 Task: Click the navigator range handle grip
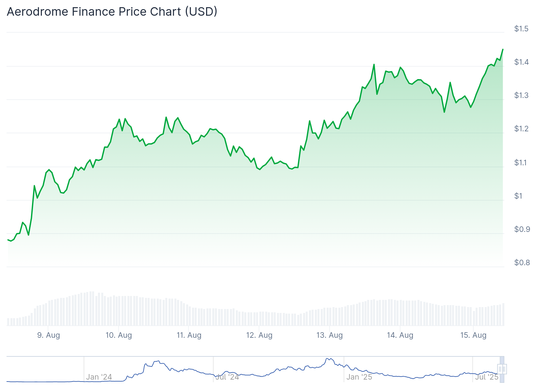(x=502, y=369)
